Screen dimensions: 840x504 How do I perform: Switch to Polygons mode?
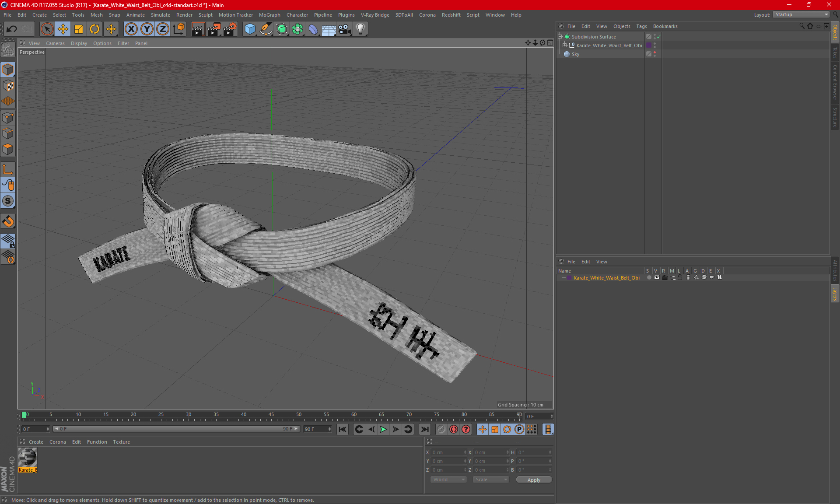[8, 149]
